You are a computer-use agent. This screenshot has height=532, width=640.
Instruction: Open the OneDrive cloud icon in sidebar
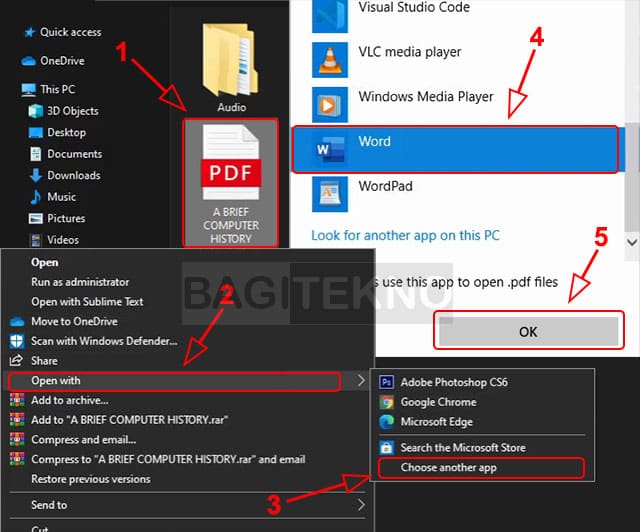(29, 61)
